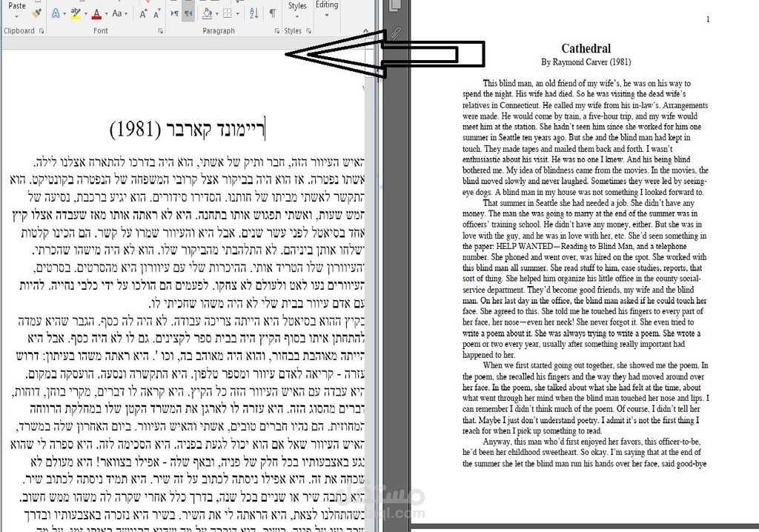Open the Editing group menu
This screenshot has height=532, width=759.
(327, 9)
